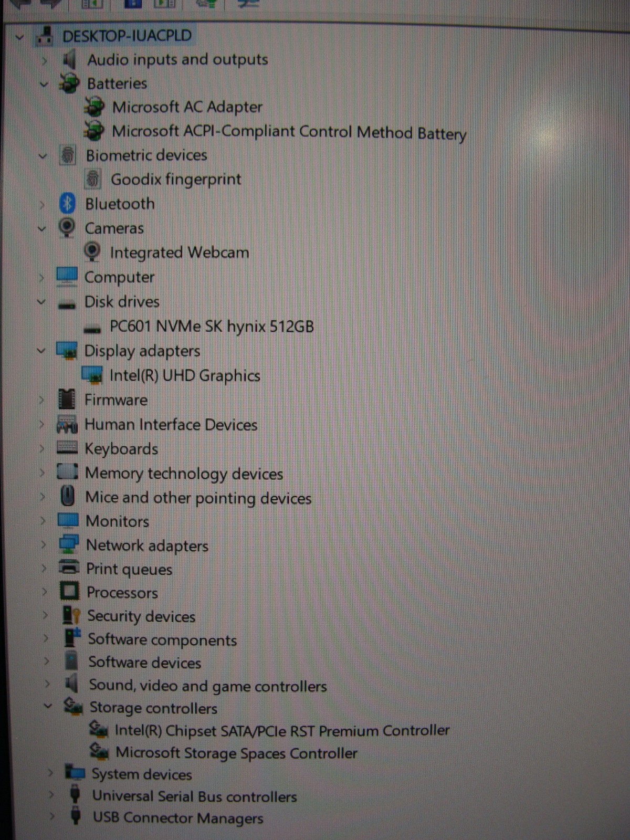Expand the Firmware category
This screenshot has width=630, height=840.
[x=41, y=400]
